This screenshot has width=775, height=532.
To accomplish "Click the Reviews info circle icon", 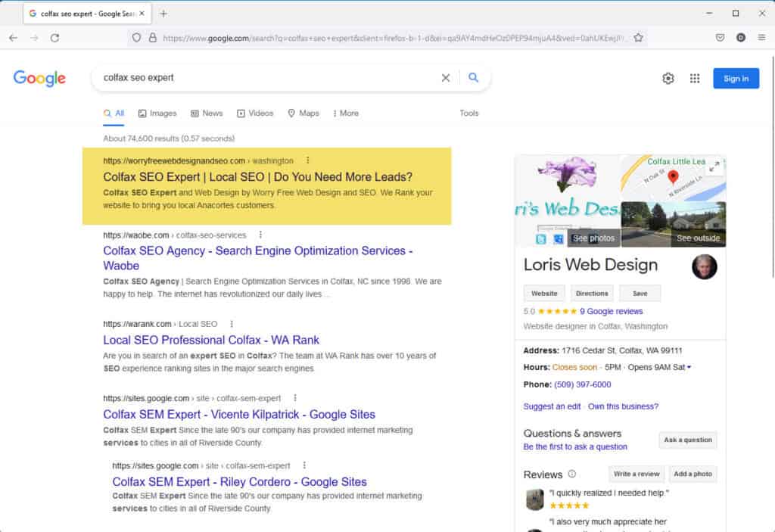I will point(572,474).
